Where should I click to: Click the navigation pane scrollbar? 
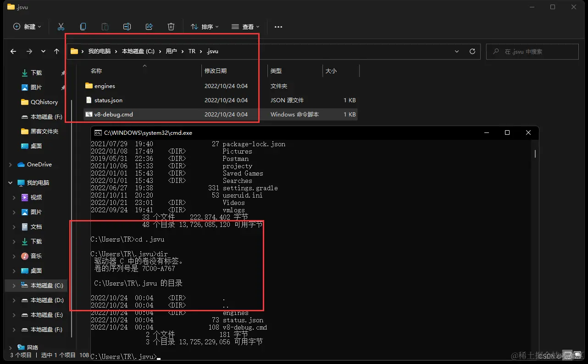click(71, 218)
